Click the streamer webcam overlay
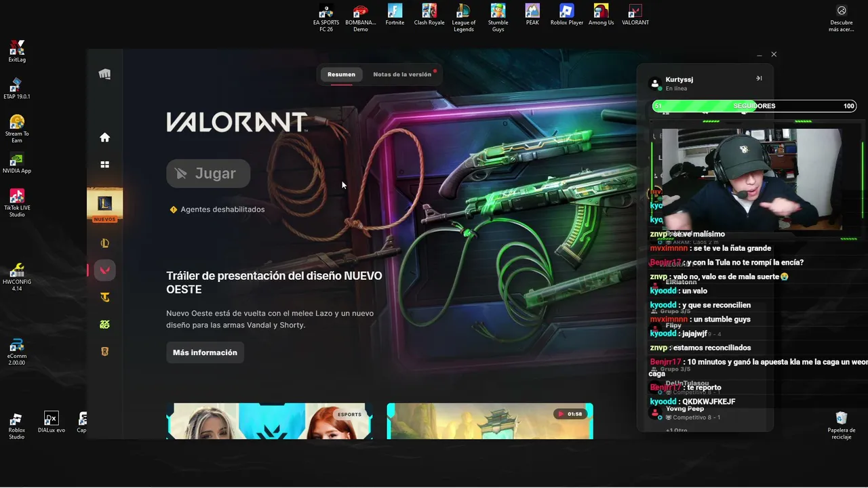Image resolution: width=868 pixels, height=488 pixels. tap(751, 180)
